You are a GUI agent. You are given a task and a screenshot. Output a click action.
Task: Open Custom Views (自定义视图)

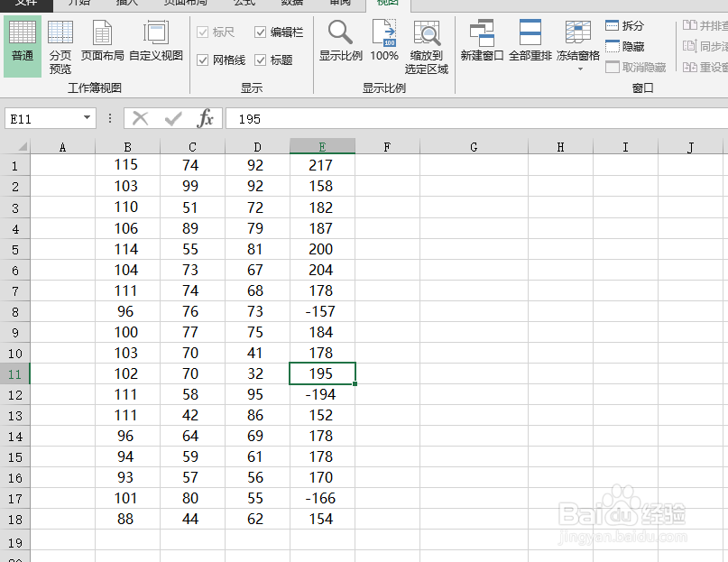156,41
